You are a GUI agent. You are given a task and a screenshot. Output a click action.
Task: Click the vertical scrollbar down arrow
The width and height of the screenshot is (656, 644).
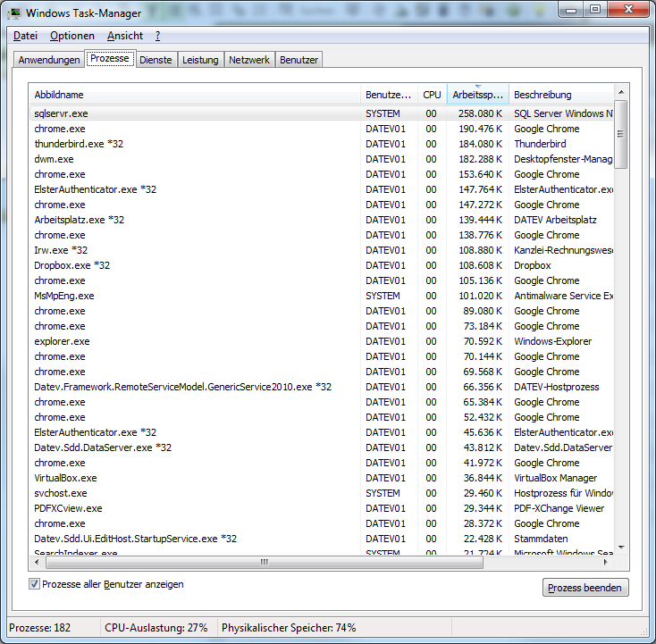point(621,548)
